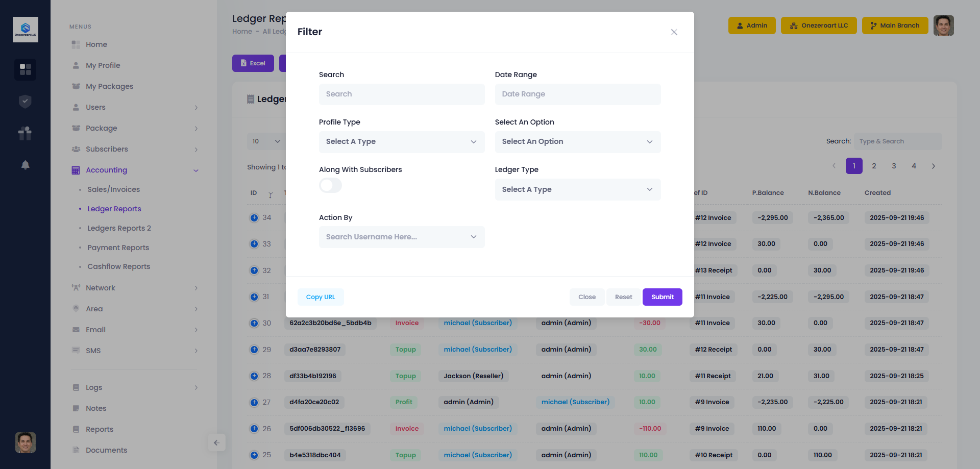
Task: Click the dashboard grid icon in left rail
Action: pyautogui.click(x=25, y=69)
